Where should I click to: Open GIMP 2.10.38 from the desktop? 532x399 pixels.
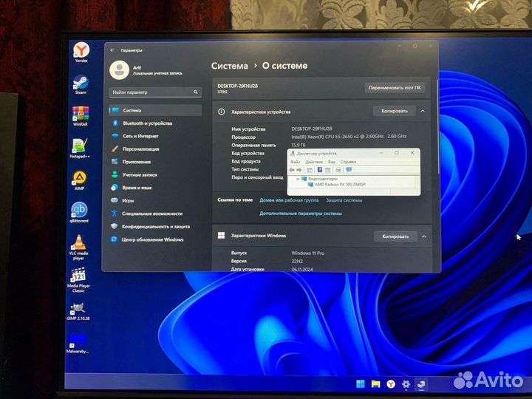[x=78, y=308]
